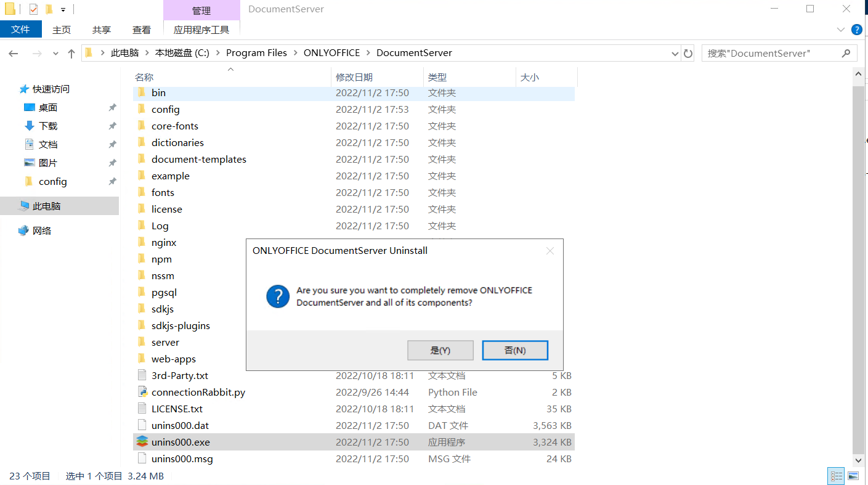Go up one folder level arrow
Viewport: 868px width, 485px height.
[x=71, y=54]
